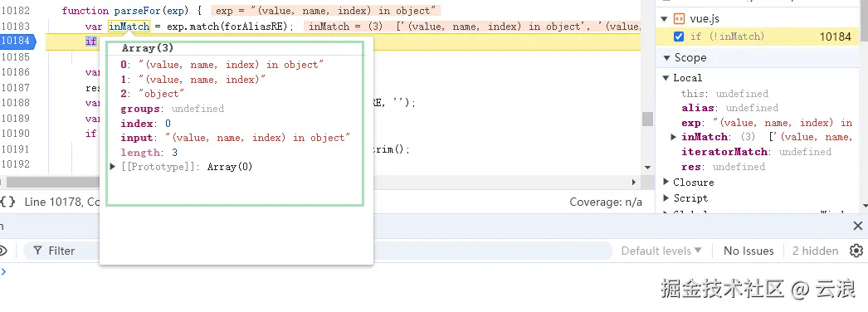
Task: Select the 'iteratorMatch: undefined' scope entry
Action: [x=756, y=152]
